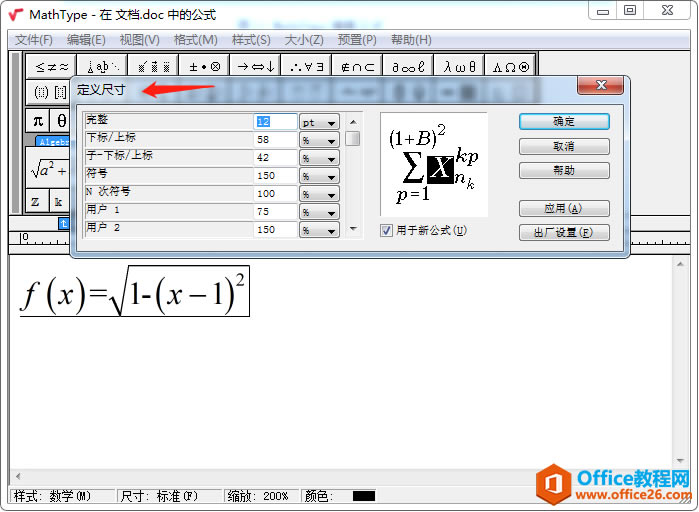Screen dimensions: 699x512
Task: Open the embellishments palette
Action: (x=153, y=66)
